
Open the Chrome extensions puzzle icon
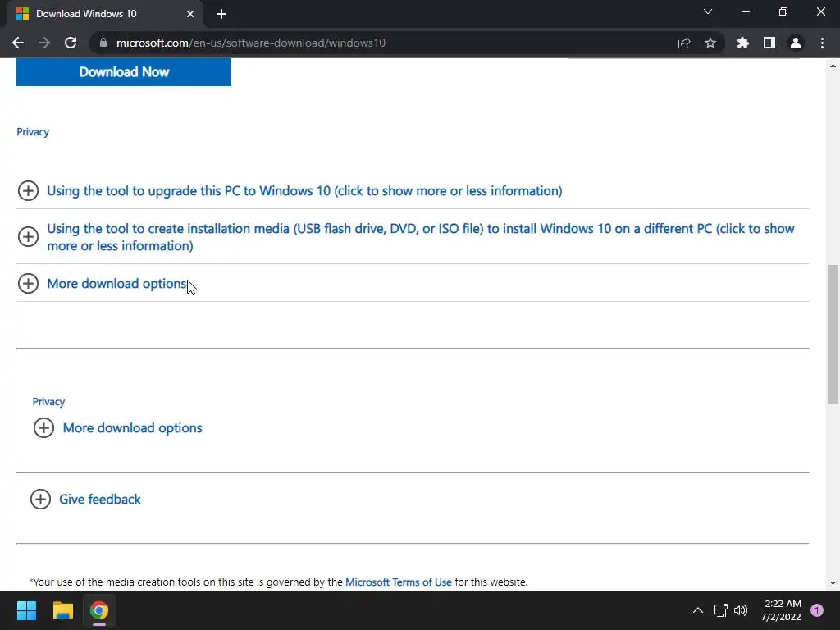click(x=743, y=43)
